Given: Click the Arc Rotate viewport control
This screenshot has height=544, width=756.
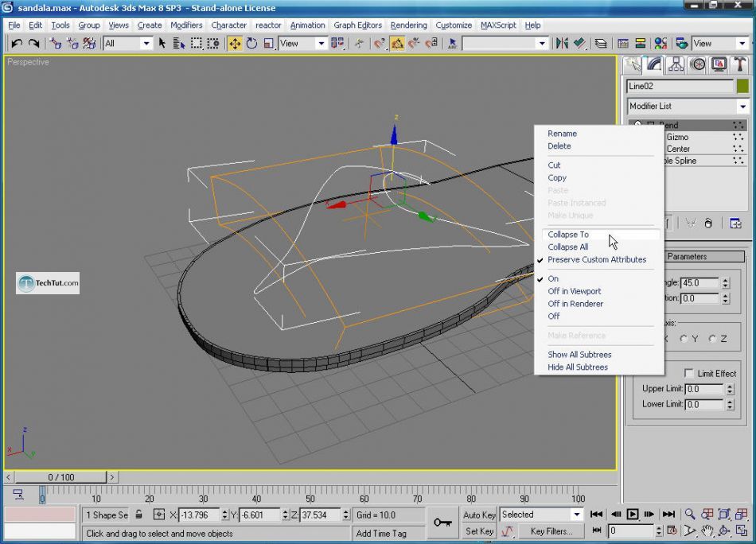Looking at the screenshot, I should 723,531.
